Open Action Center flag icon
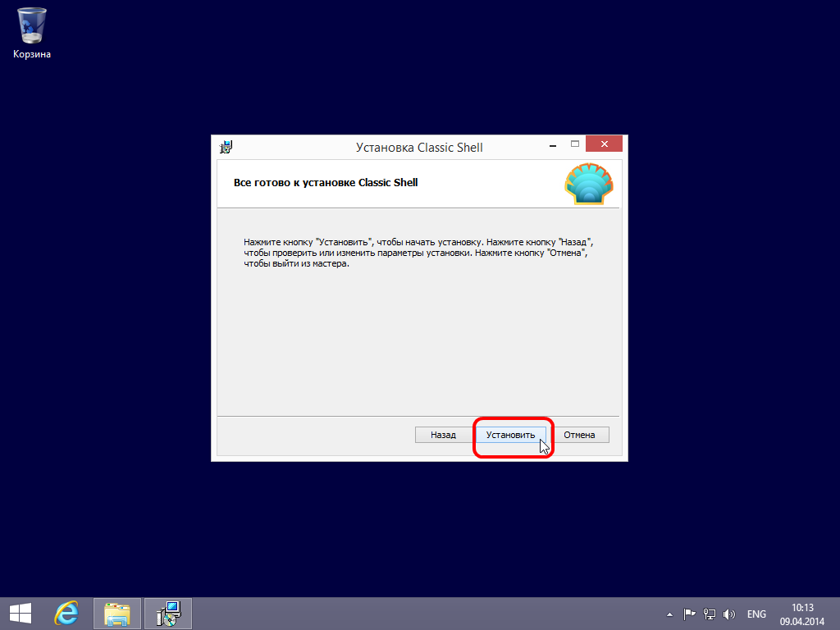 tap(689, 614)
